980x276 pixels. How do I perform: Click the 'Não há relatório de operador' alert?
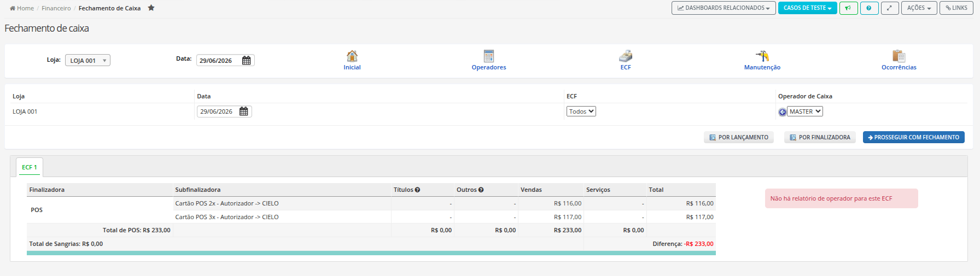click(x=842, y=198)
